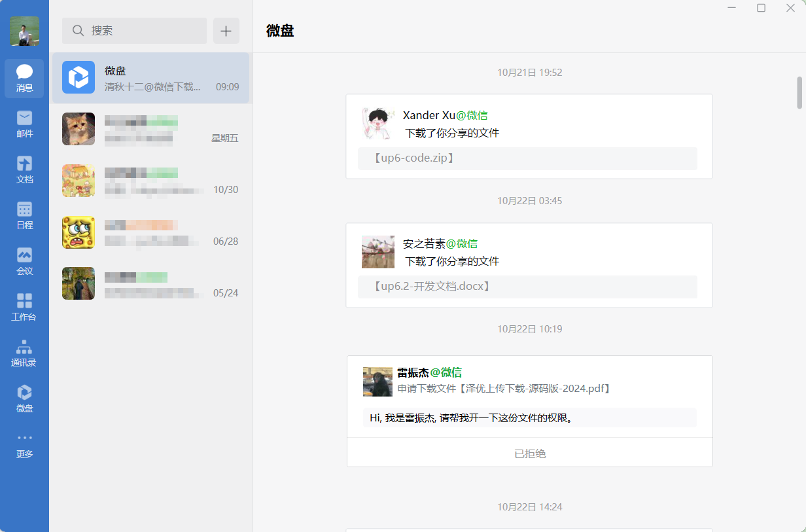Open the 日程 calendar section

[x=24, y=216]
